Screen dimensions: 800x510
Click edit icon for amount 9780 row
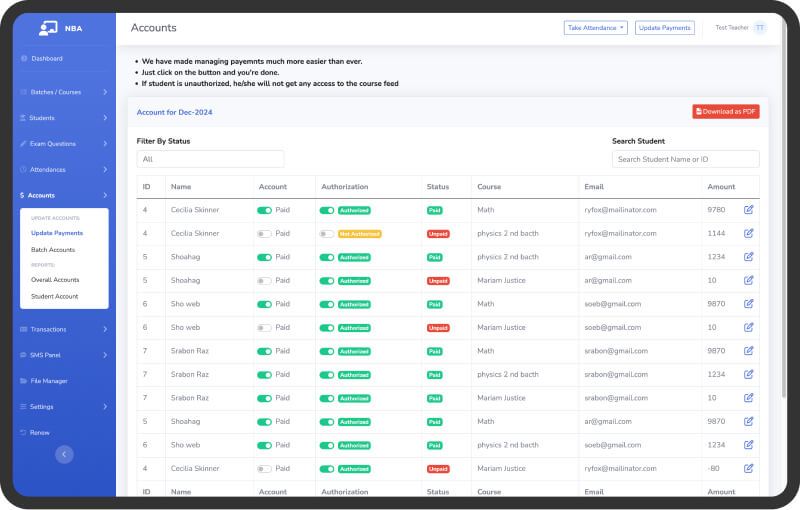(748, 210)
